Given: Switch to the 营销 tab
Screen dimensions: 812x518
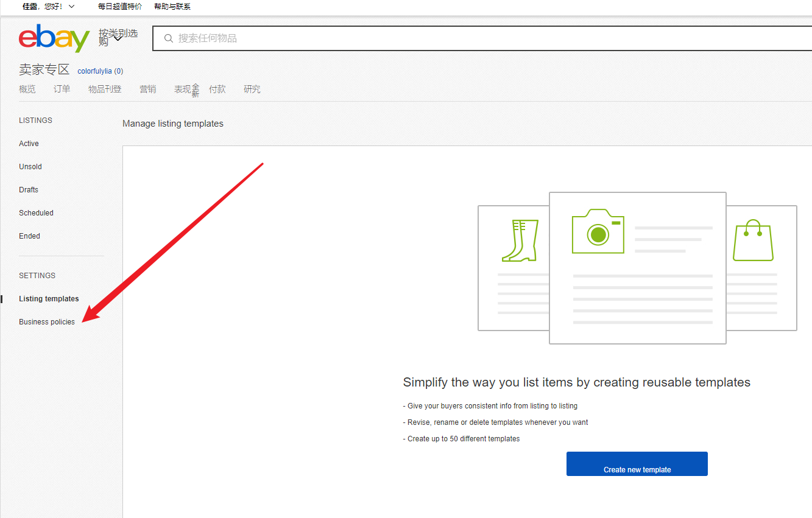Looking at the screenshot, I should [x=148, y=89].
